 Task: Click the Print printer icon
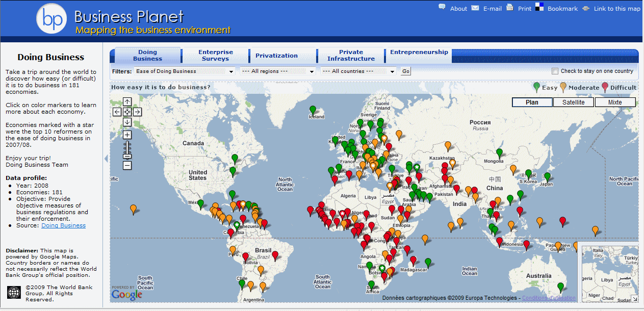click(x=510, y=7)
